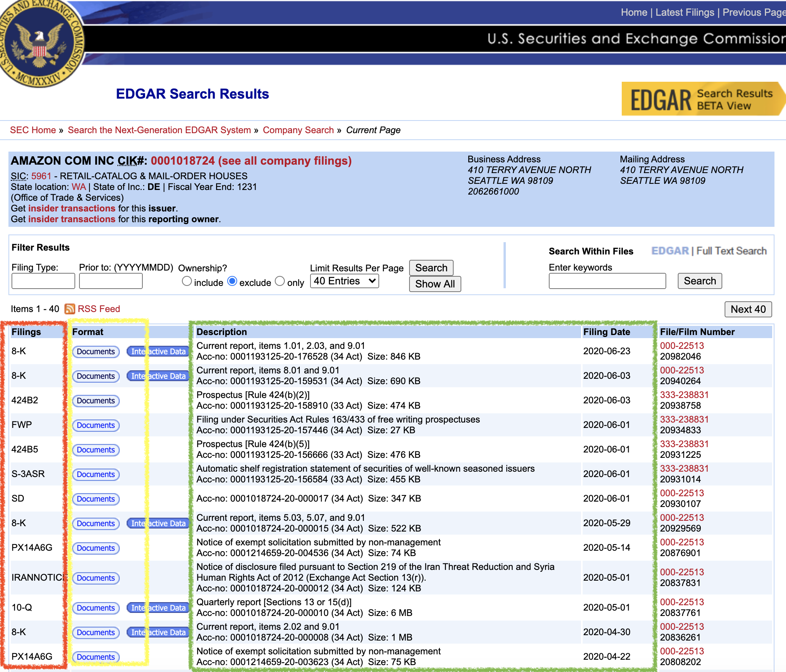Screen dimensions: 786x672
Task: Open Interactive Data for 8-K filed 2020-06-23
Action: pyautogui.click(x=159, y=352)
